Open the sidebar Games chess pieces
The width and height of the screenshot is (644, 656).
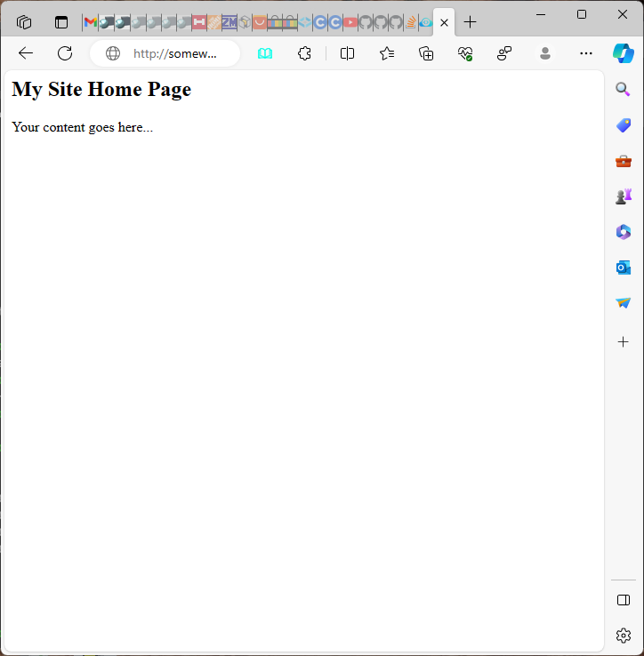[x=623, y=196]
